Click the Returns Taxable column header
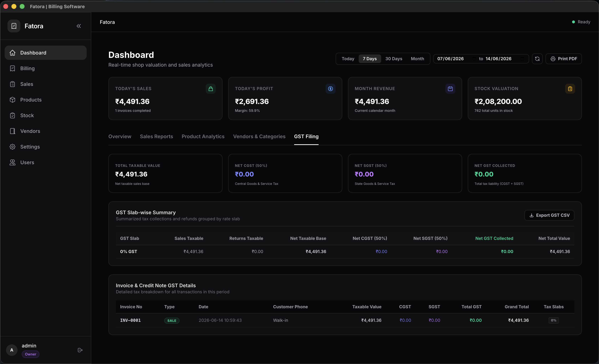This screenshot has width=599, height=364. coord(246,238)
